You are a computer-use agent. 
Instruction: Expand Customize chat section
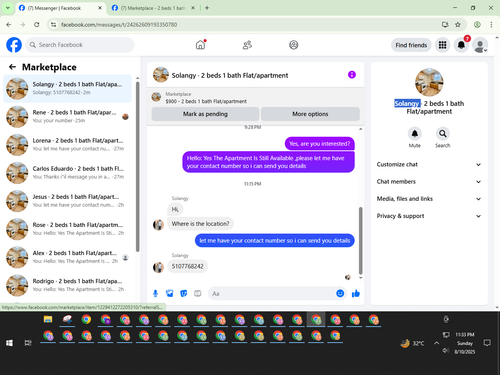pos(429,164)
